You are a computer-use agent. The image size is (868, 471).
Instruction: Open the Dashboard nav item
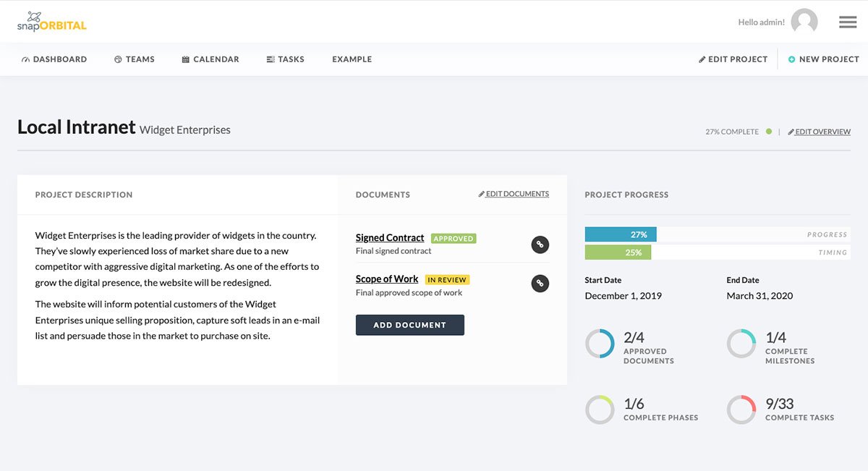(54, 59)
